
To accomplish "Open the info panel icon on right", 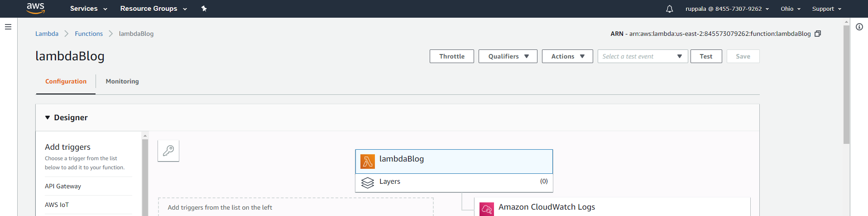I will click(859, 27).
